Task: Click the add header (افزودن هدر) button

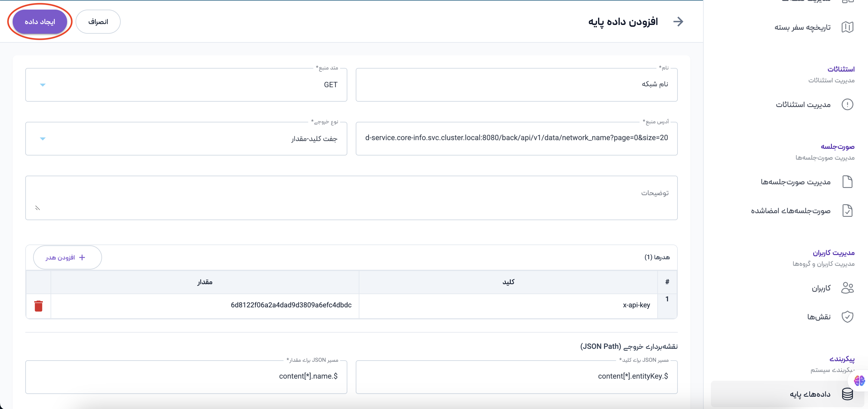Action: click(x=67, y=257)
